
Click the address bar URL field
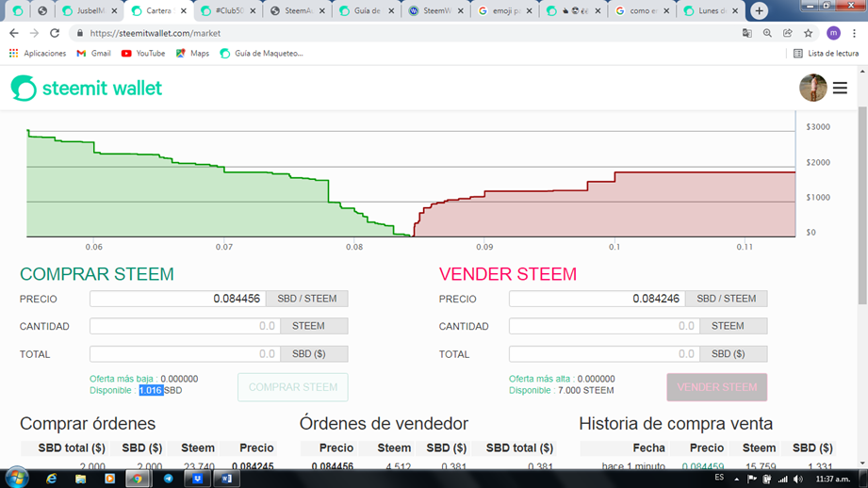(410, 33)
